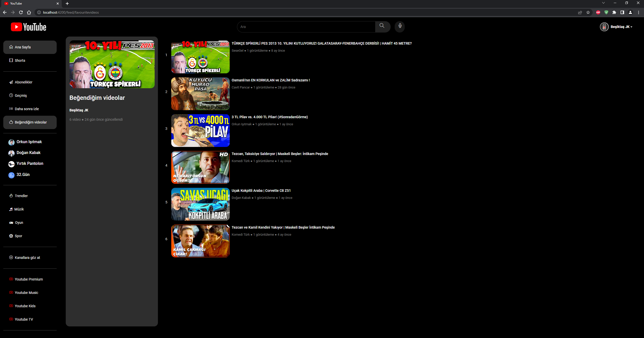Click the search magnifier button

[382, 26]
